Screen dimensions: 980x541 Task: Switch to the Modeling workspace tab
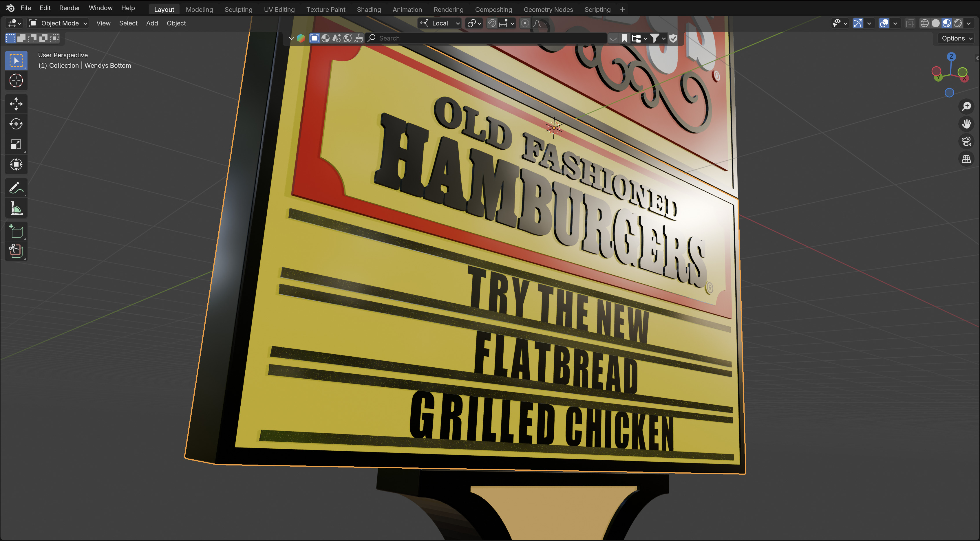(x=199, y=10)
